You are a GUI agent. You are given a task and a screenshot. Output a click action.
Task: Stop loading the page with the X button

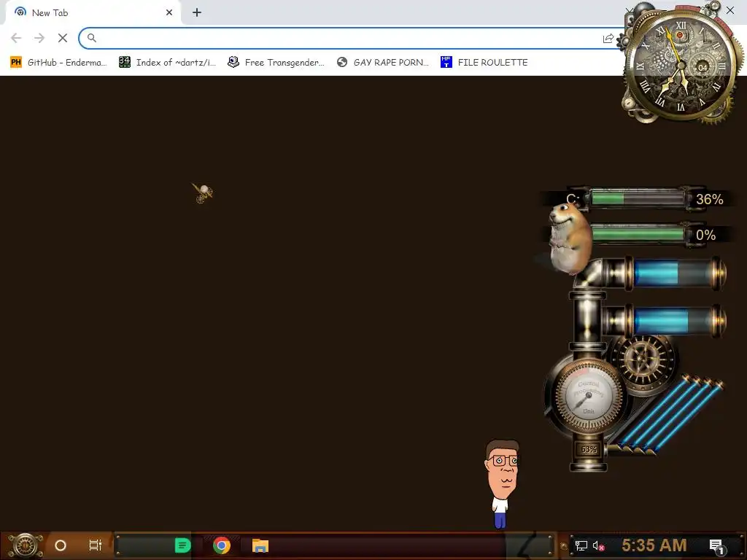(x=63, y=38)
